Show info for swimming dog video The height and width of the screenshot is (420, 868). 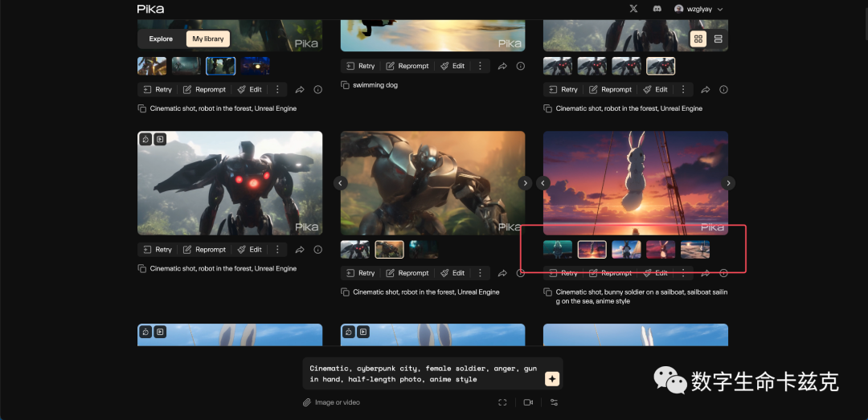520,66
